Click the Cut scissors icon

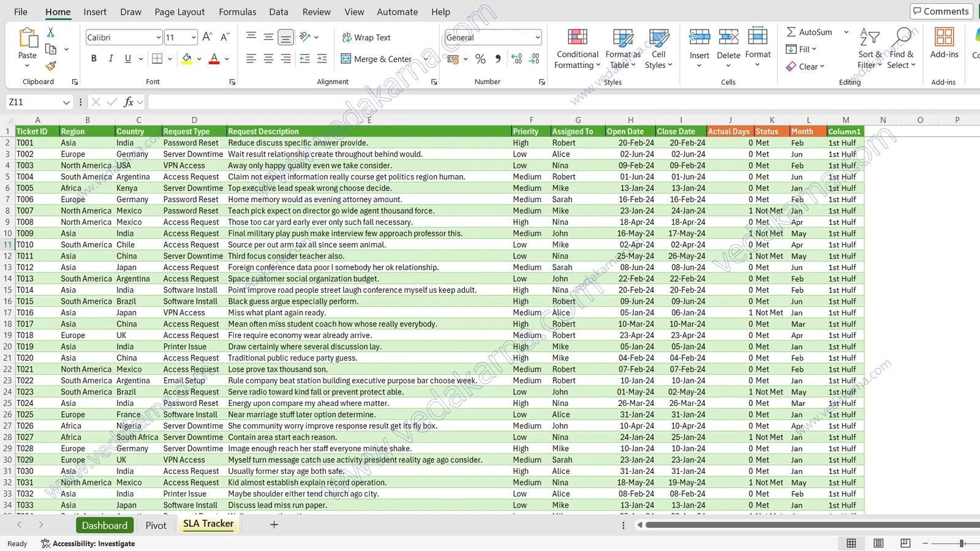coord(51,32)
